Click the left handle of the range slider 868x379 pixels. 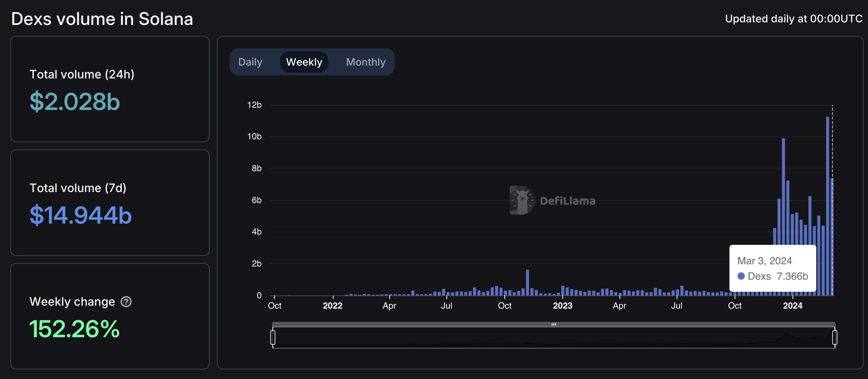pyautogui.click(x=273, y=337)
